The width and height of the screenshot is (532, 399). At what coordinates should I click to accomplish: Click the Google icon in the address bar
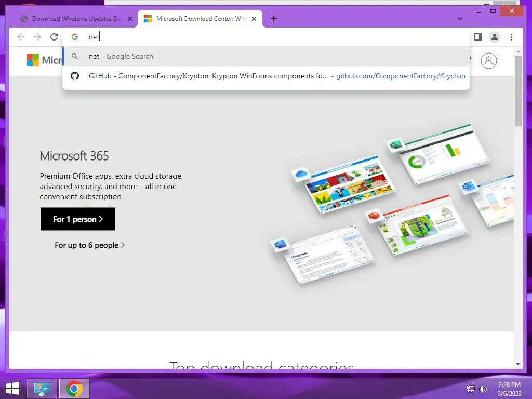click(75, 37)
